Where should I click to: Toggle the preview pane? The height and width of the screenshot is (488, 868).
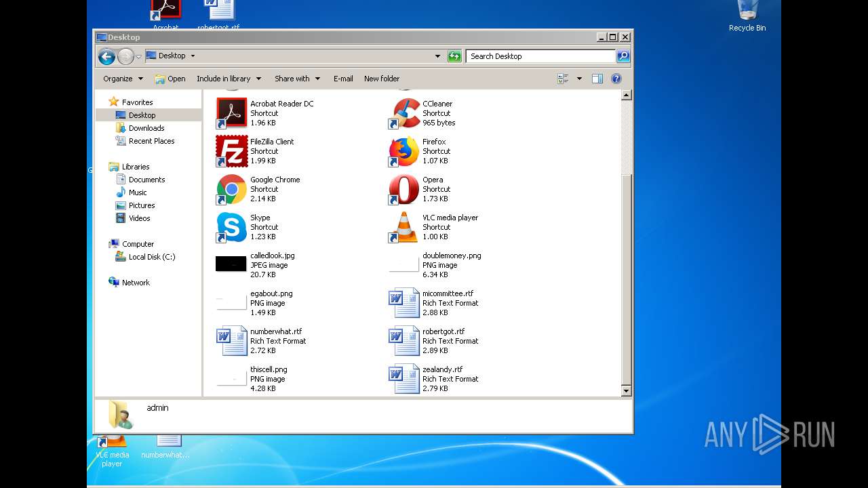click(597, 79)
